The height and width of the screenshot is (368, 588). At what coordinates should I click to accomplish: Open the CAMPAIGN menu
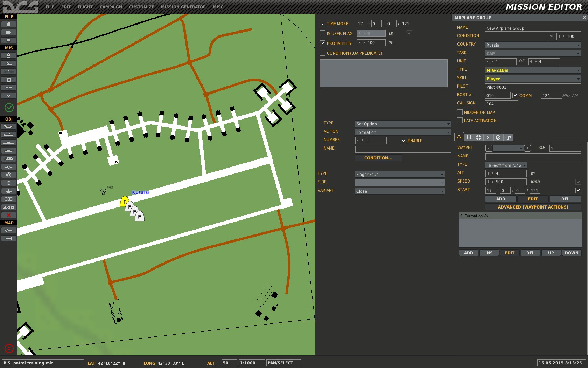click(111, 7)
